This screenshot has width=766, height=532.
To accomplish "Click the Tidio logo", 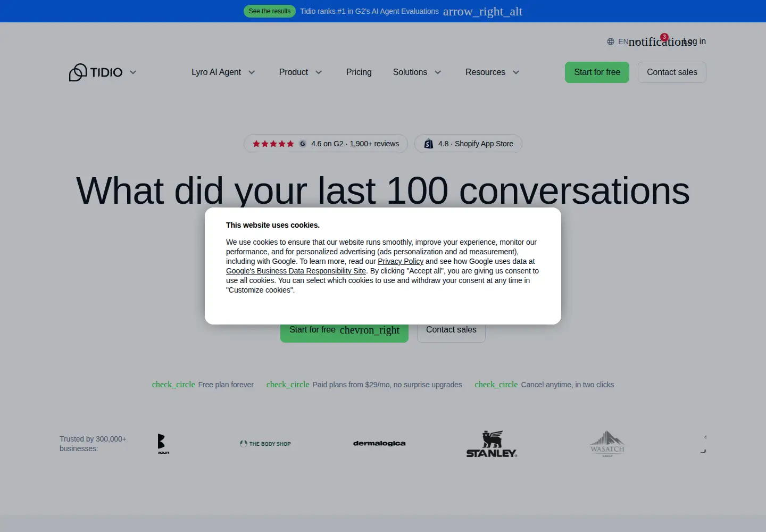I will [x=96, y=72].
